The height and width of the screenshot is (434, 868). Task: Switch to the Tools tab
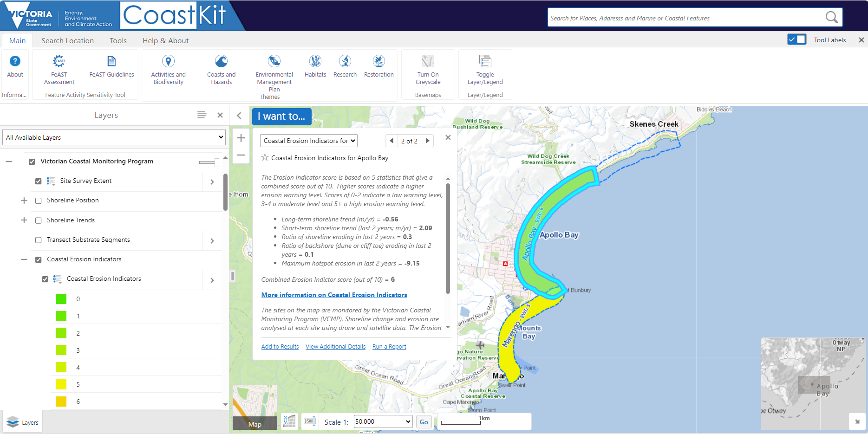[x=118, y=40]
